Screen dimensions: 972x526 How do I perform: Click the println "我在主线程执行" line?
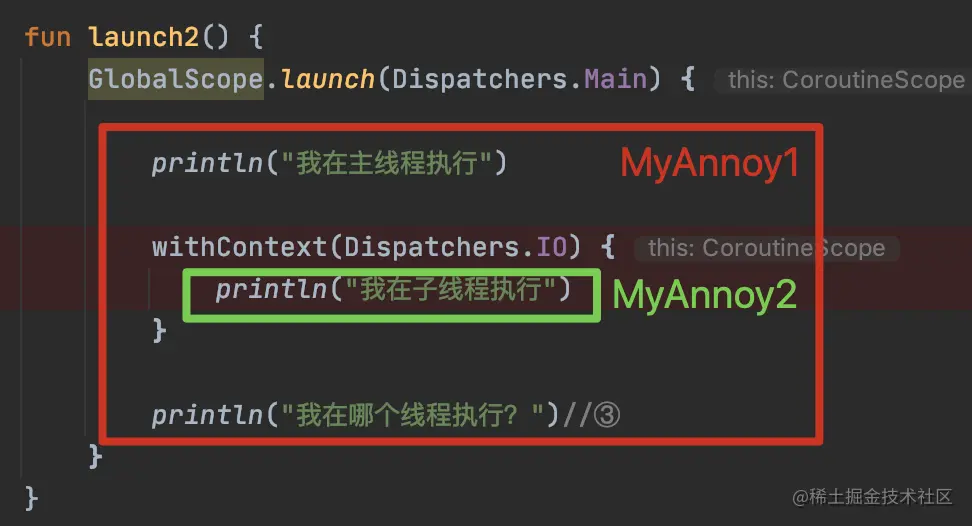[x=329, y=164]
